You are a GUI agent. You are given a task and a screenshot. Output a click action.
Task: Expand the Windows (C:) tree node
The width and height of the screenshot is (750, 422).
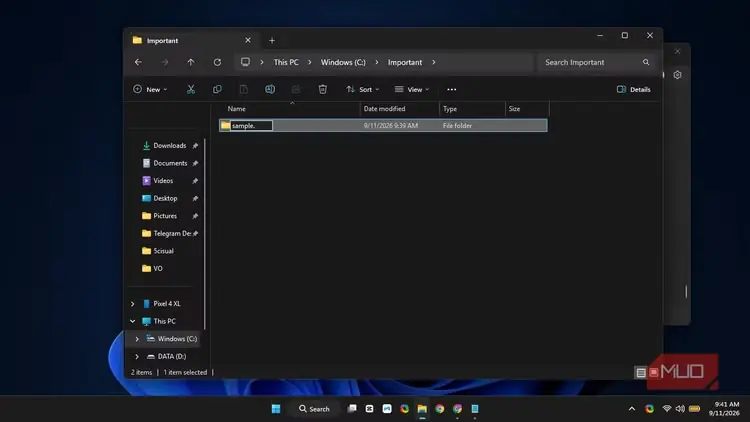coord(137,339)
